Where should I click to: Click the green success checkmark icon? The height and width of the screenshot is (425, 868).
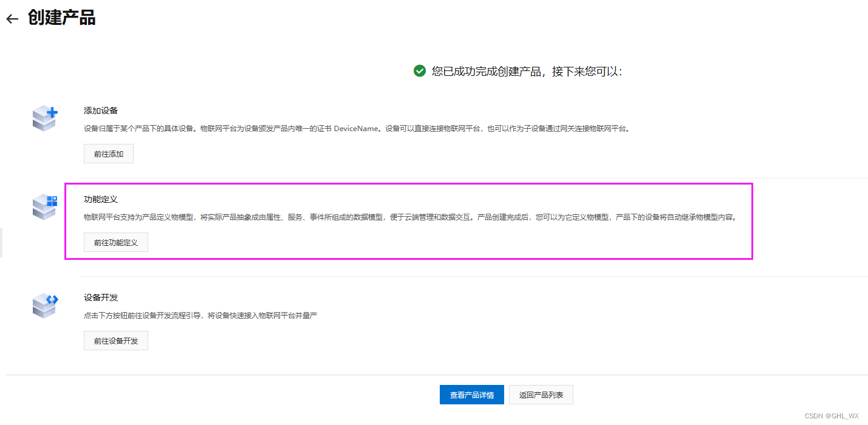coord(419,71)
